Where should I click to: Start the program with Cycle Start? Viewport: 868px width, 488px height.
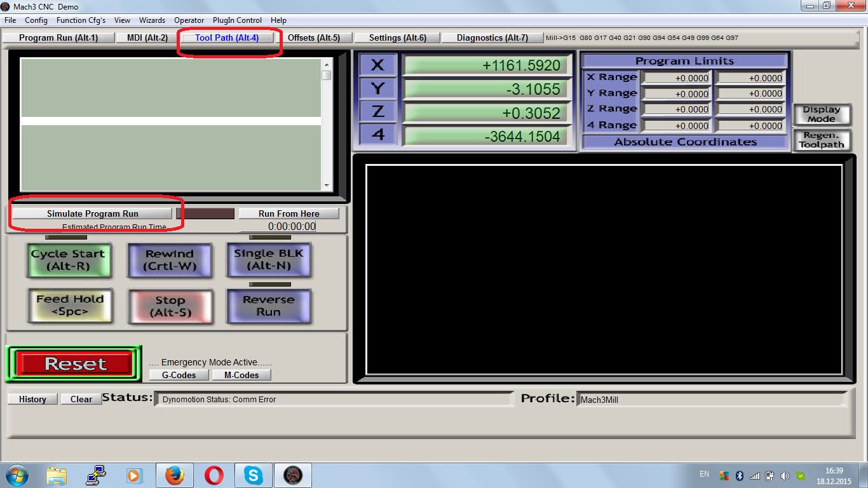click(x=69, y=260)
